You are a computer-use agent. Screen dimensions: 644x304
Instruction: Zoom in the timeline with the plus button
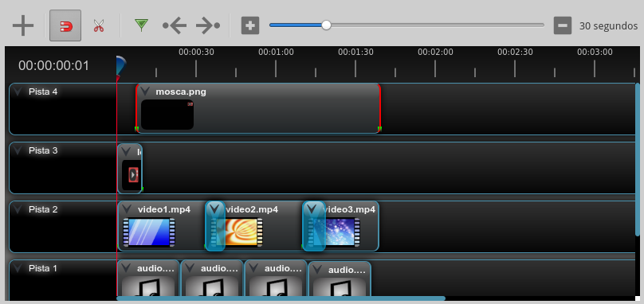(250, 25)
